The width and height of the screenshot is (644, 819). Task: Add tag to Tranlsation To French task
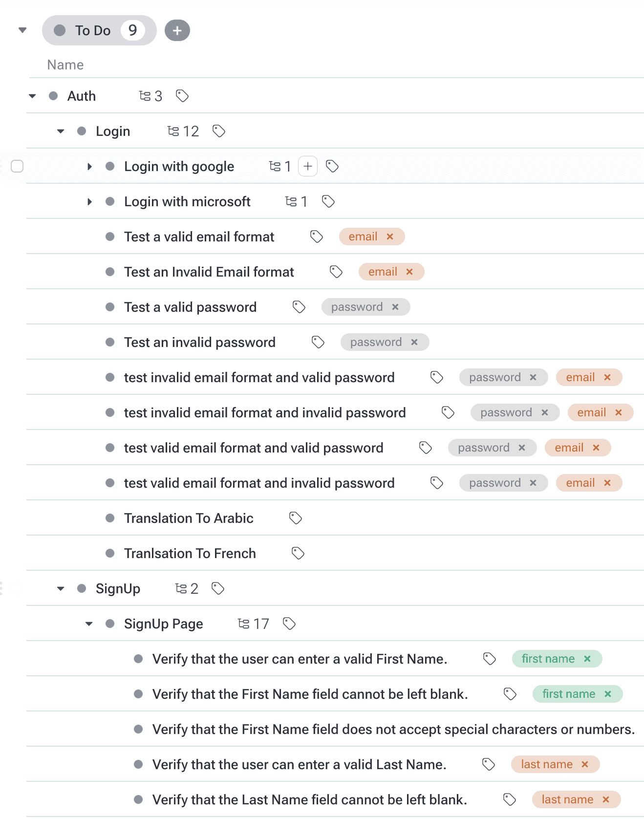coord(298,553)
